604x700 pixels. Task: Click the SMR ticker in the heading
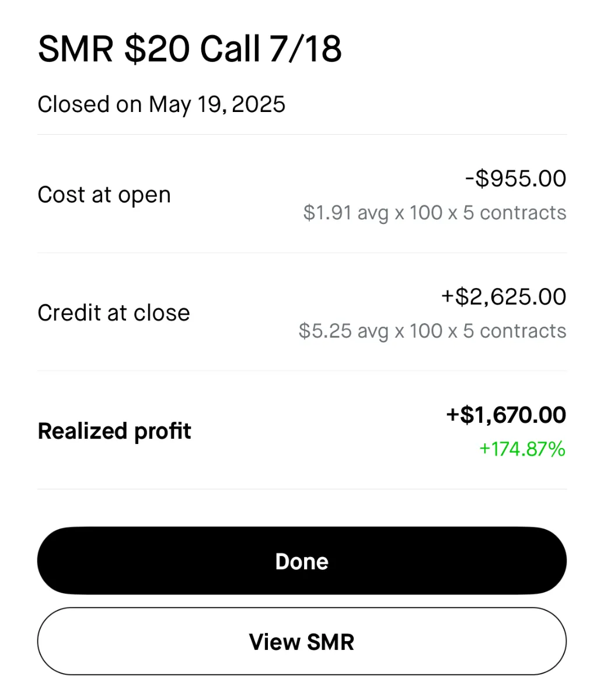point(75,49)
